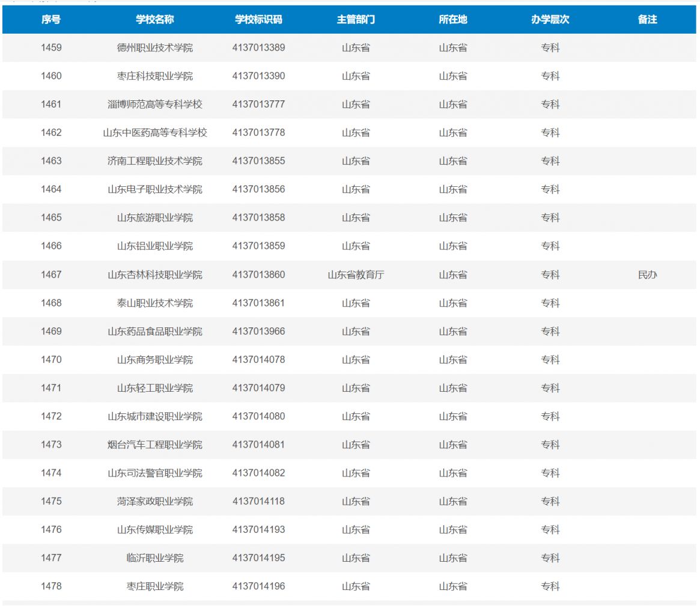Click the 办学层次 column header

pyautogui.click(x=550, y=19)
